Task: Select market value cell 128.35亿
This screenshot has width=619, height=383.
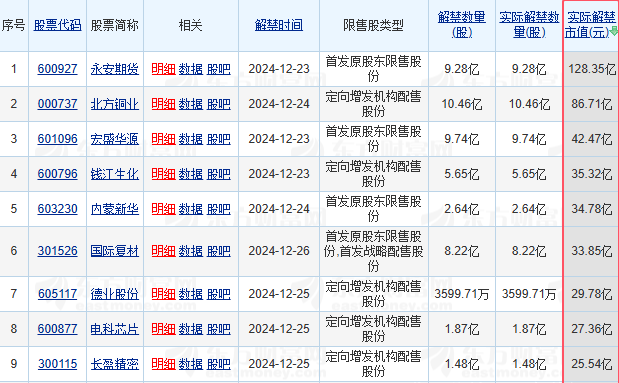Action: [x=591, y=69]
